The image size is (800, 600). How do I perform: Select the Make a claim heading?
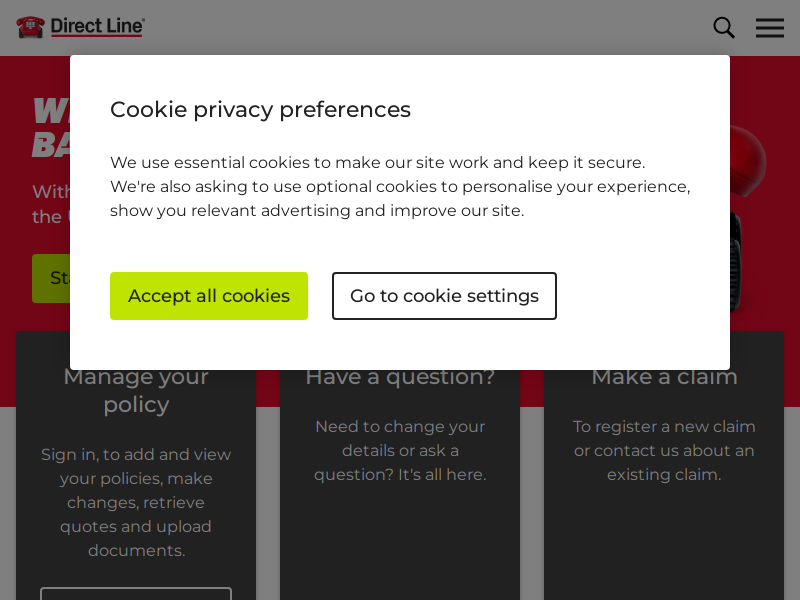(x=664, y=379)
